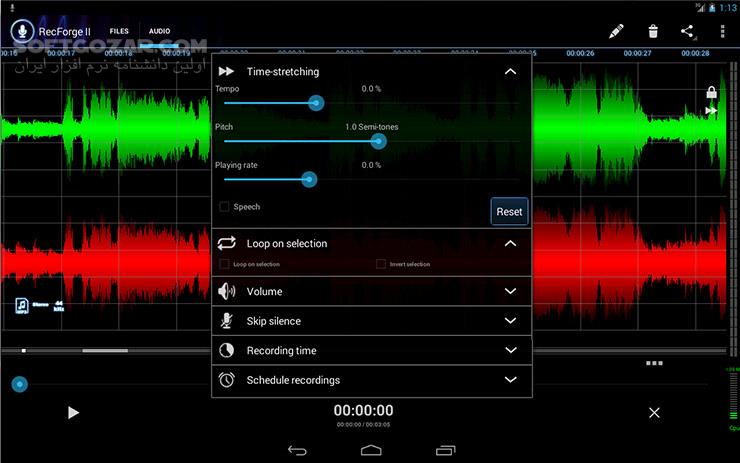Click the Recording time pie-clock icon

[227, 350]
